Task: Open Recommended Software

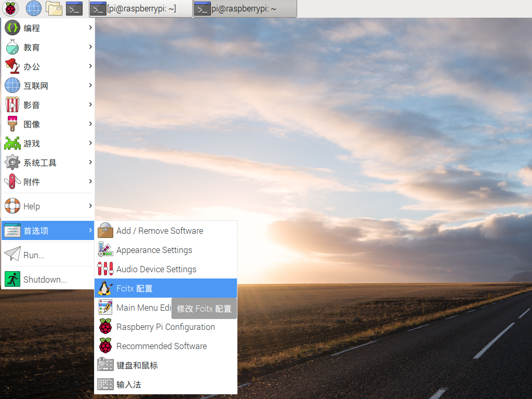Action: pyautogui.click(x=166, y=346)
